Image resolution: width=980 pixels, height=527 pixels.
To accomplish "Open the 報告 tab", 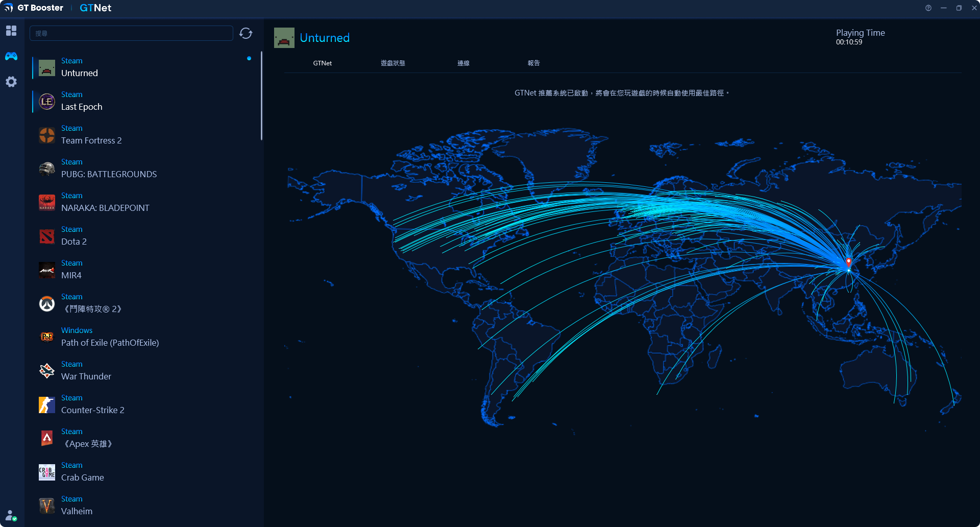I will (x=533, y=63).
